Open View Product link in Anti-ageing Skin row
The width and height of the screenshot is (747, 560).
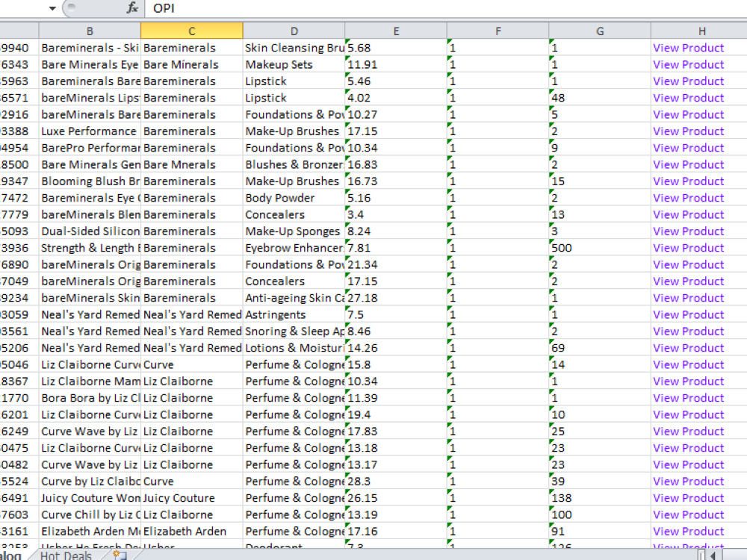click(689, 298)
